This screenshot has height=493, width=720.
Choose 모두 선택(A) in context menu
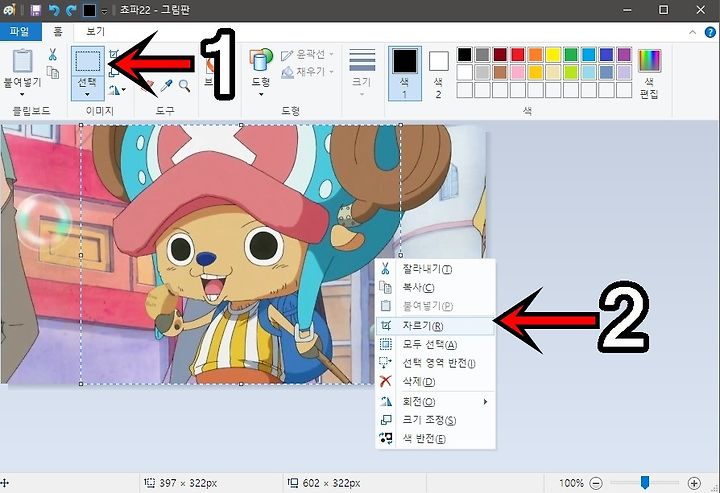435,344
